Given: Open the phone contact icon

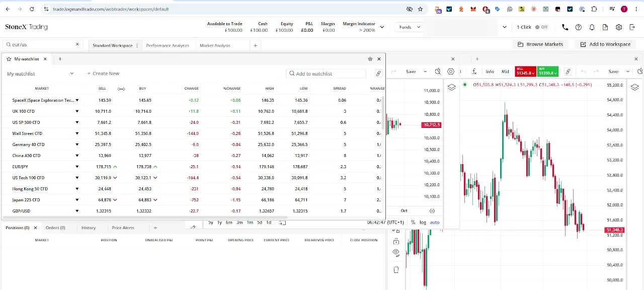Looking at the screenshot, I should pyautogui.click(x=565, y=27).
